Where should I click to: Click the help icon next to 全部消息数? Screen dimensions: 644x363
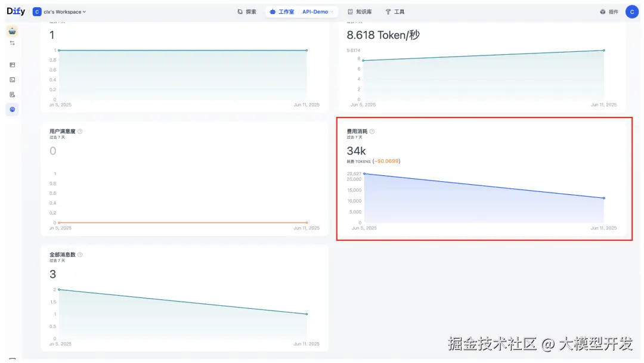click(x=80, y=253)
